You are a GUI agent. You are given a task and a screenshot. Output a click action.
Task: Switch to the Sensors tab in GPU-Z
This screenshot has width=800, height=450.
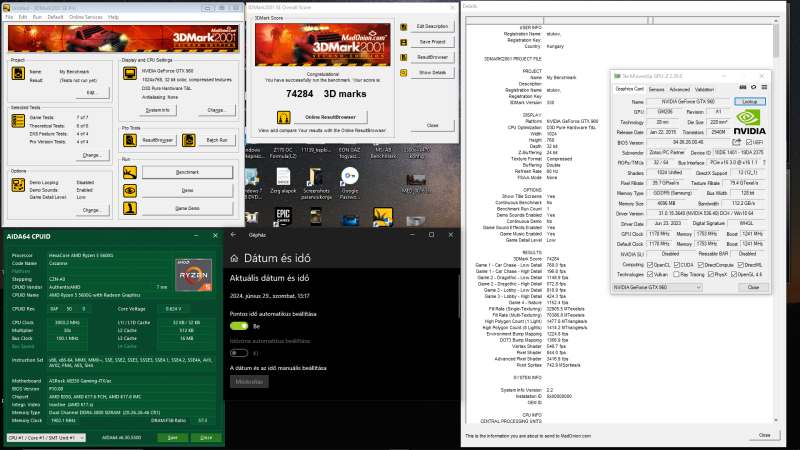coord(656,89)
